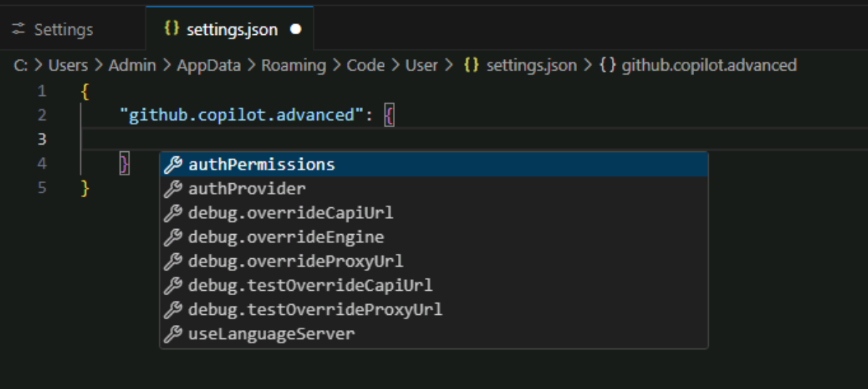Open the Users breadcrumb segment
Screen dimensions: 868x389
(x=68, y=65)
